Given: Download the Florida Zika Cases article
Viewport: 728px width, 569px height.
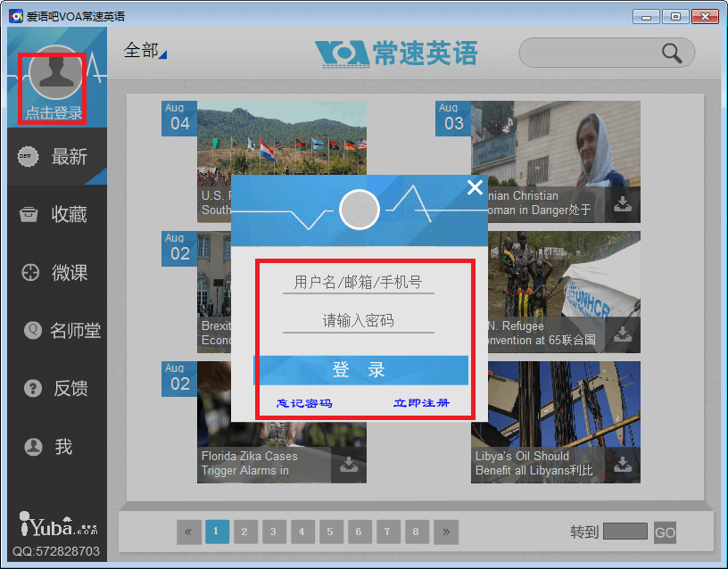Looking at the screenshot, I should click(349, 465).
